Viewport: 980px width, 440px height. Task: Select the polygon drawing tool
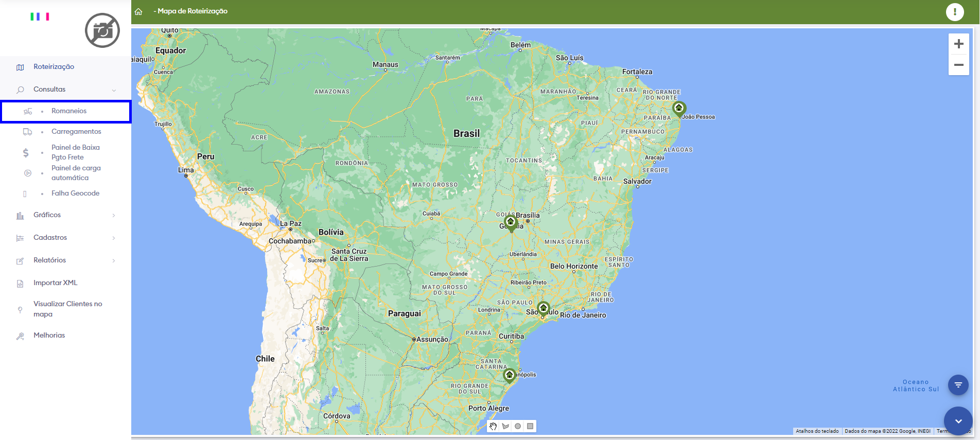(505, 426)
